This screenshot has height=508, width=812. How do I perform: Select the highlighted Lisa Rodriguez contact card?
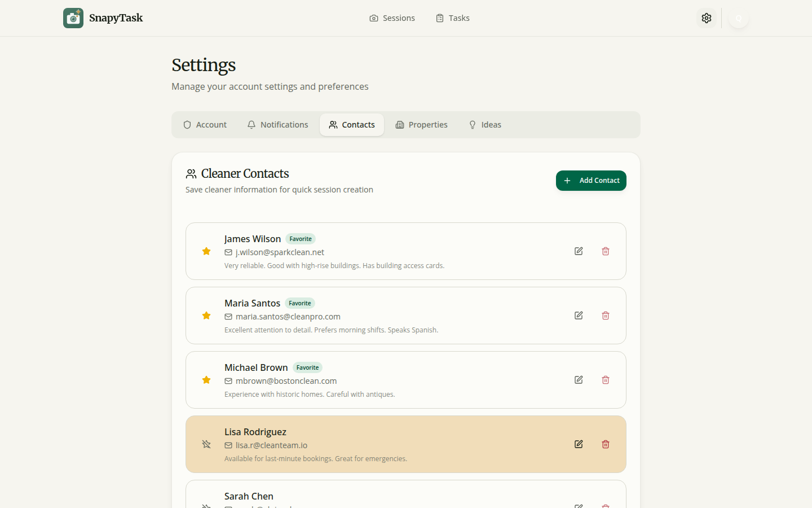point(395,444)
